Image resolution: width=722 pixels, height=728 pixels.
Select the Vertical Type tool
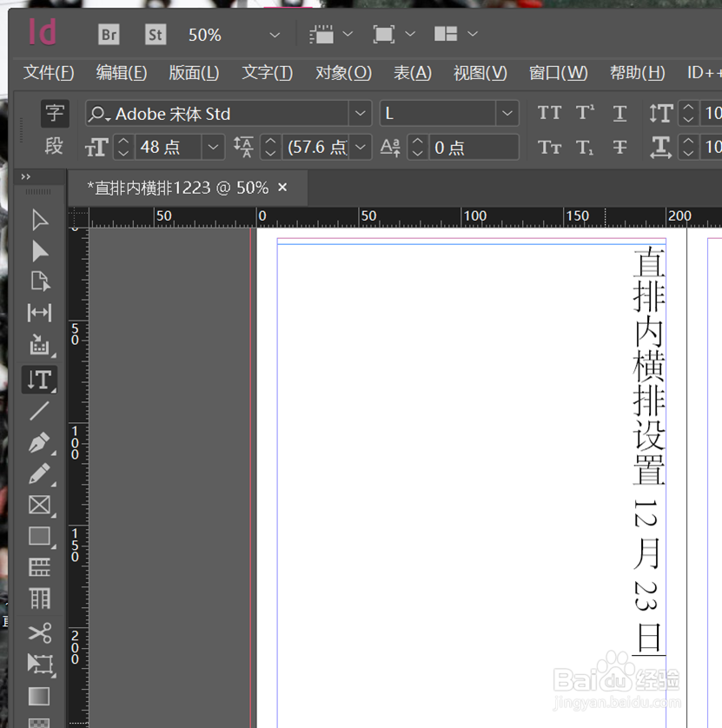click(39, 380)
